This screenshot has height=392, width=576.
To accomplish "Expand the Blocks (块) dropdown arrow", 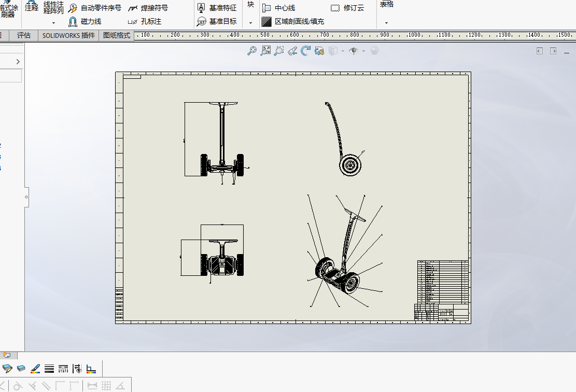I will pos(250,23).
